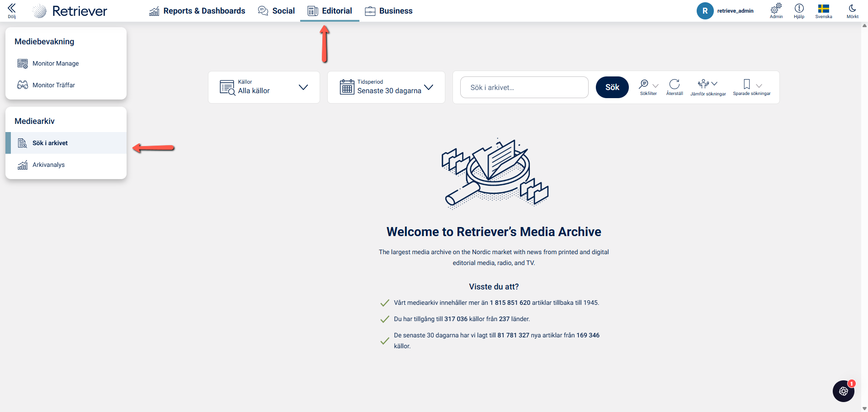
Task: Click the retrieve_admin username
Action: [735, 11]
